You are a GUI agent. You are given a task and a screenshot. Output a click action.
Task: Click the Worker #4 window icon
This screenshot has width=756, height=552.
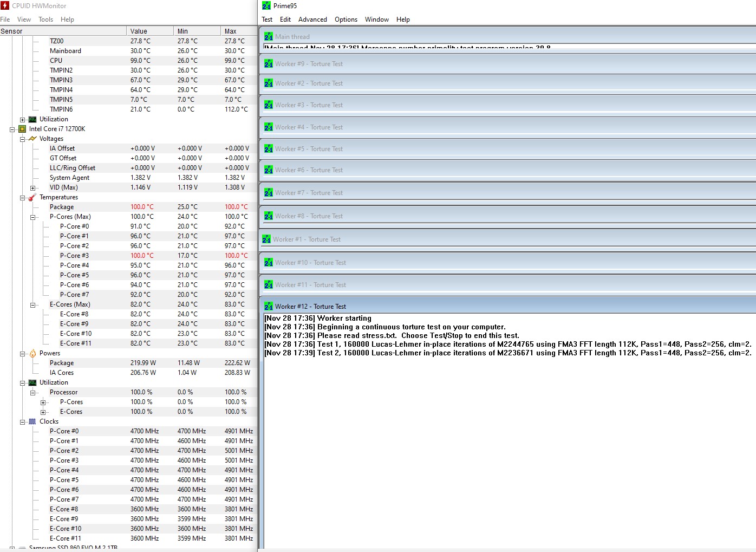pyautogui.click(x=269, y=127)
